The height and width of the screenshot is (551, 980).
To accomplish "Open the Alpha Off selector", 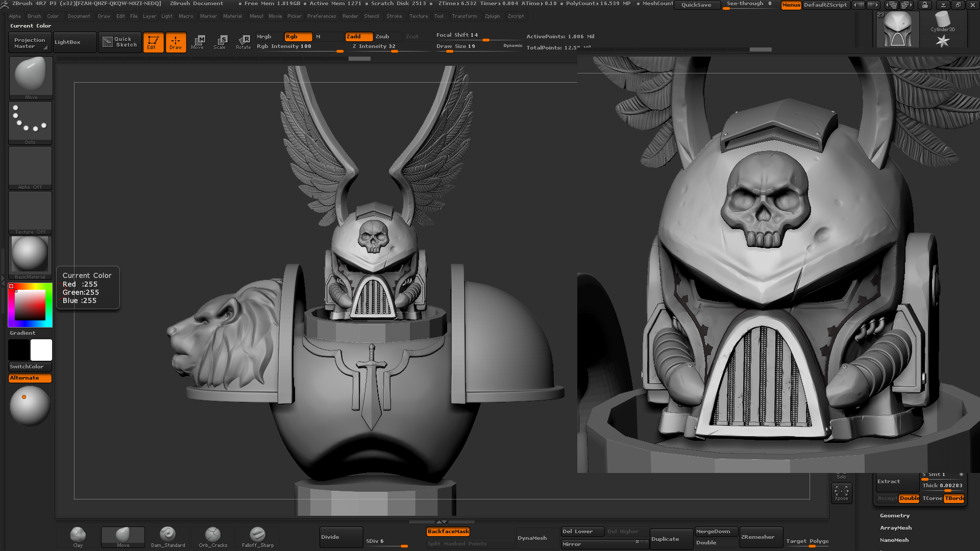I will pos(31,168).
